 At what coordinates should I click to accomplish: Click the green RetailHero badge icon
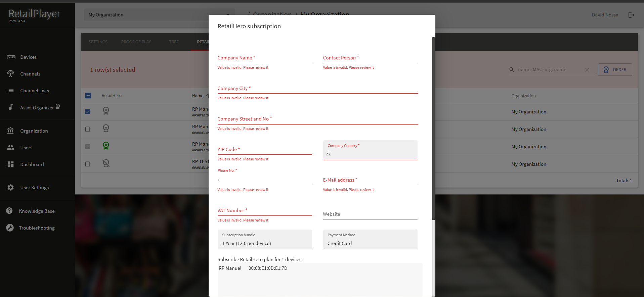pyautogui.click(x=106, y=146)
